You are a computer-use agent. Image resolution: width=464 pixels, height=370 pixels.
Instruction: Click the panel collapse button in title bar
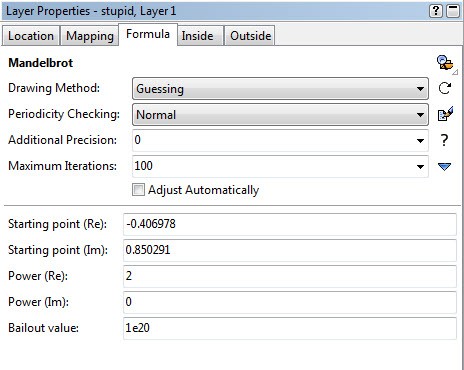click(x=453, y=11)
